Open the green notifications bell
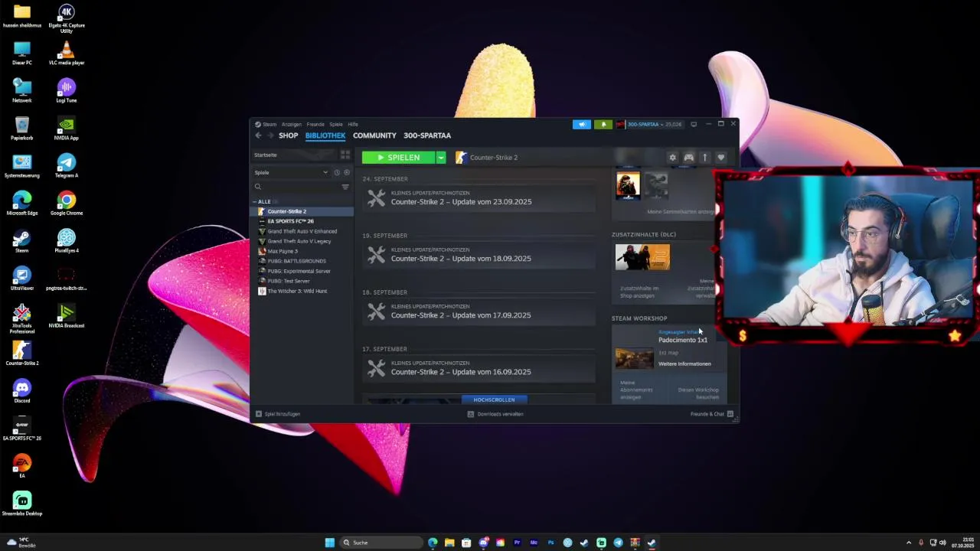The image size is (980, 551). tap(603, 124)
